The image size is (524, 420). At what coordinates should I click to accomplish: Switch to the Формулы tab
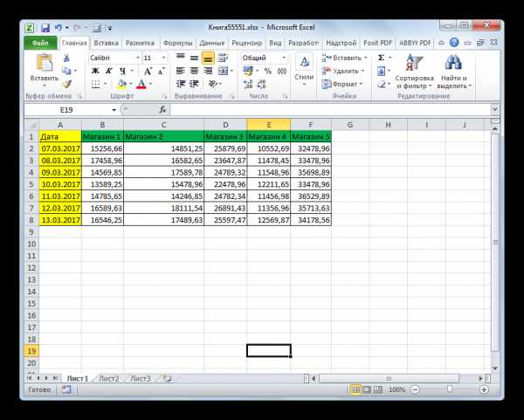178,43
